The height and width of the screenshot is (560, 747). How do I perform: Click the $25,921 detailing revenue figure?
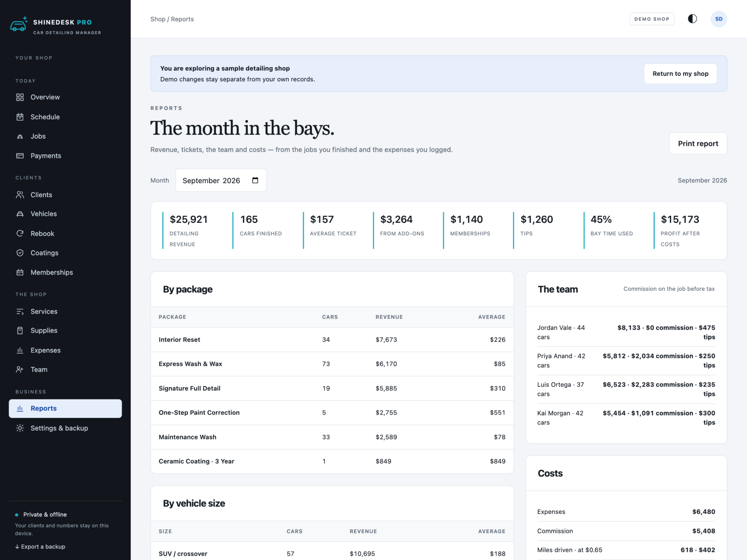coord(189,219)
